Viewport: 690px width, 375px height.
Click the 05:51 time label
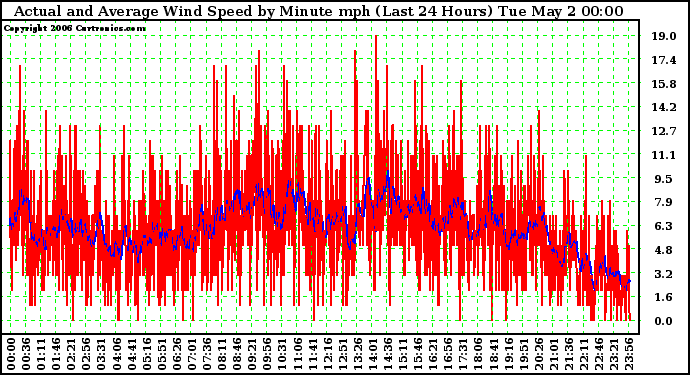[x=161, y=354]
